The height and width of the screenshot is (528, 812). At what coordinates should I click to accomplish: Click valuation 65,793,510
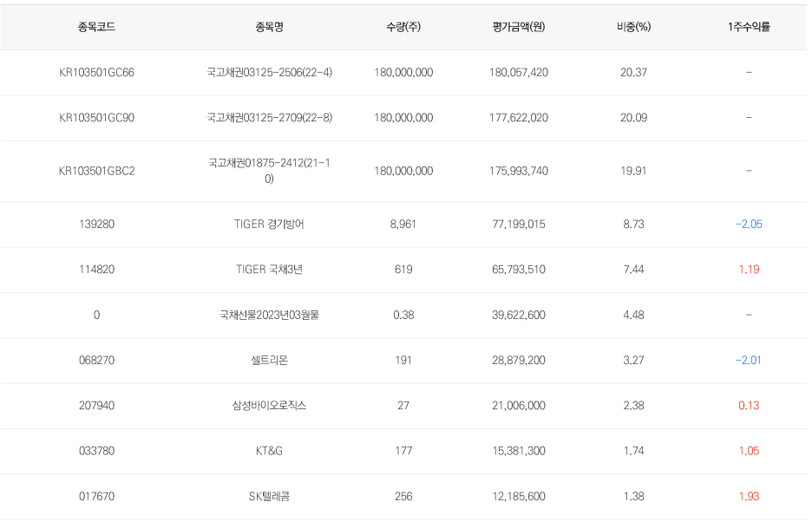pos(519,270)
